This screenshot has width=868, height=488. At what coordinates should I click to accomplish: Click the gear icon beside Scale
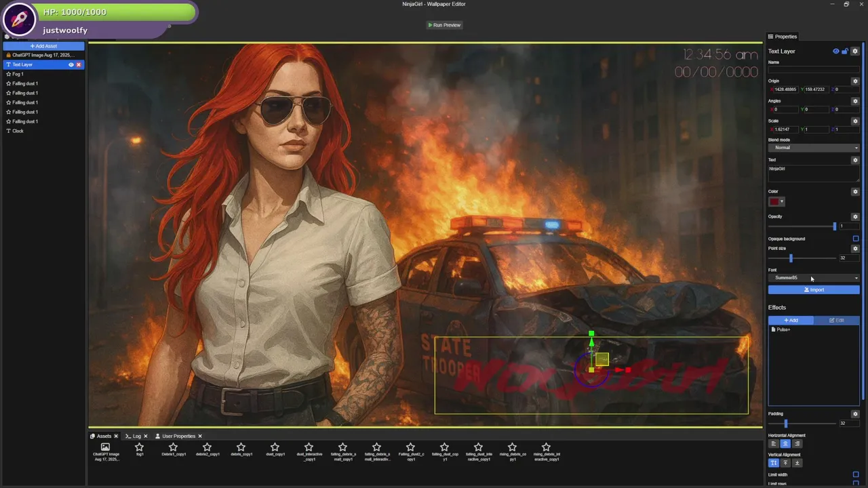(855, 121)
